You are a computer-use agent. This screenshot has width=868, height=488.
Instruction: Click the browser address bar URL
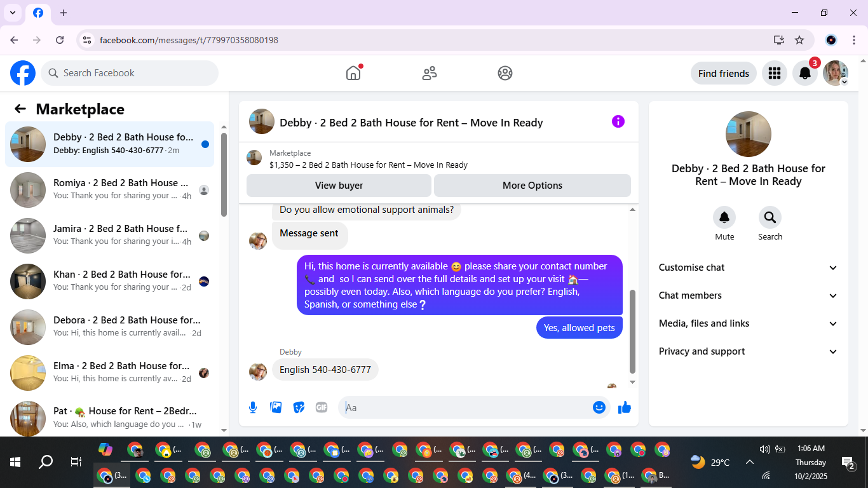coord(189,40)
